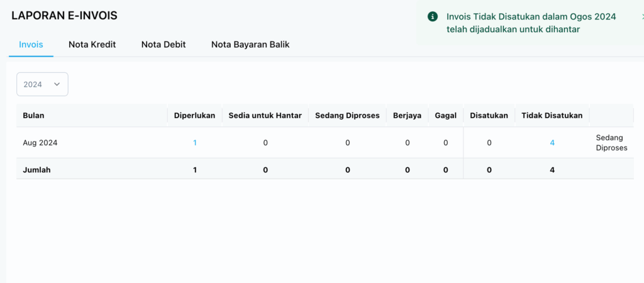Viewport: 644px width, 283px height.
Task: Open the 2024 year dropdown
Action: point(42,84)
